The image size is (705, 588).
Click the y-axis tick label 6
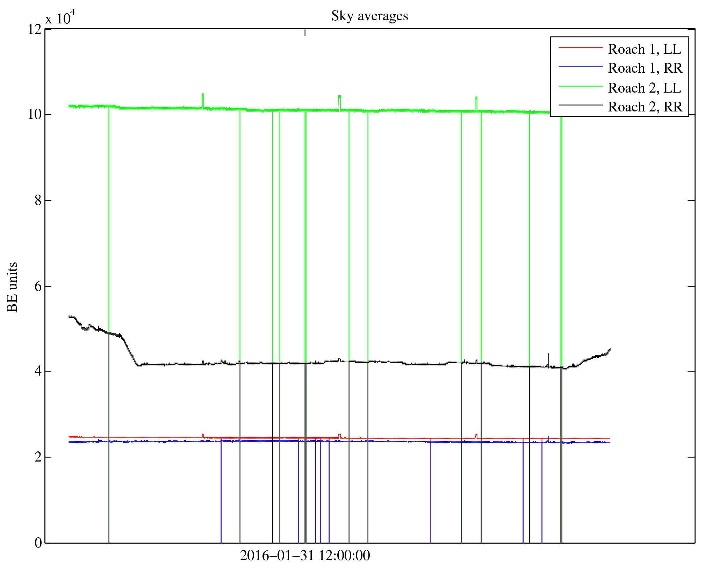coord(38,286)
